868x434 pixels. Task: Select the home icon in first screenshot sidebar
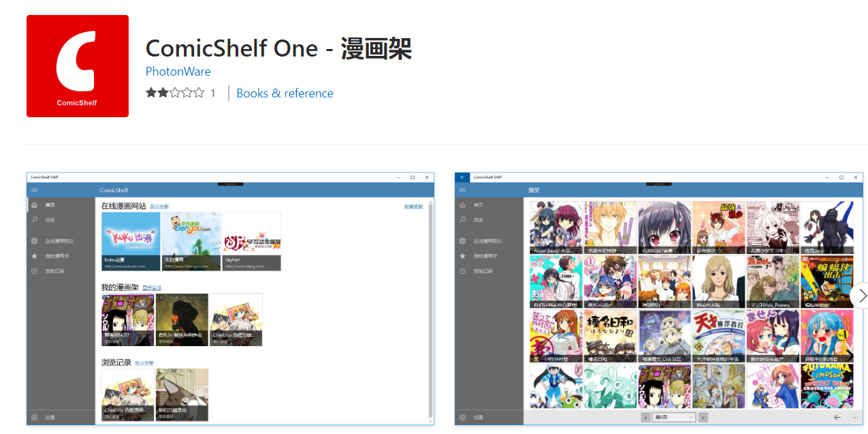pyautogui.click(x=34, y=205)
